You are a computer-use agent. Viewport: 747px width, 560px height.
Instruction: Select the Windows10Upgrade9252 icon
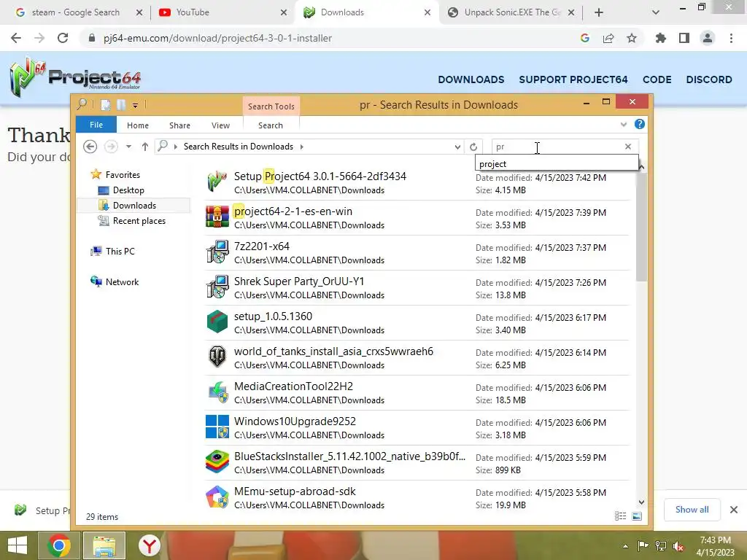pyautogui.click(x=217, y=427)
